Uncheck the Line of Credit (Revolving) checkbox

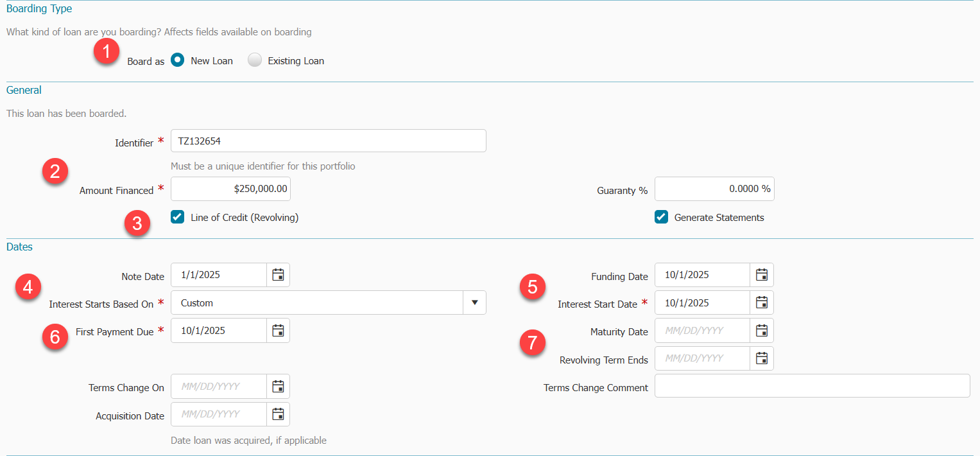(178, 217)
